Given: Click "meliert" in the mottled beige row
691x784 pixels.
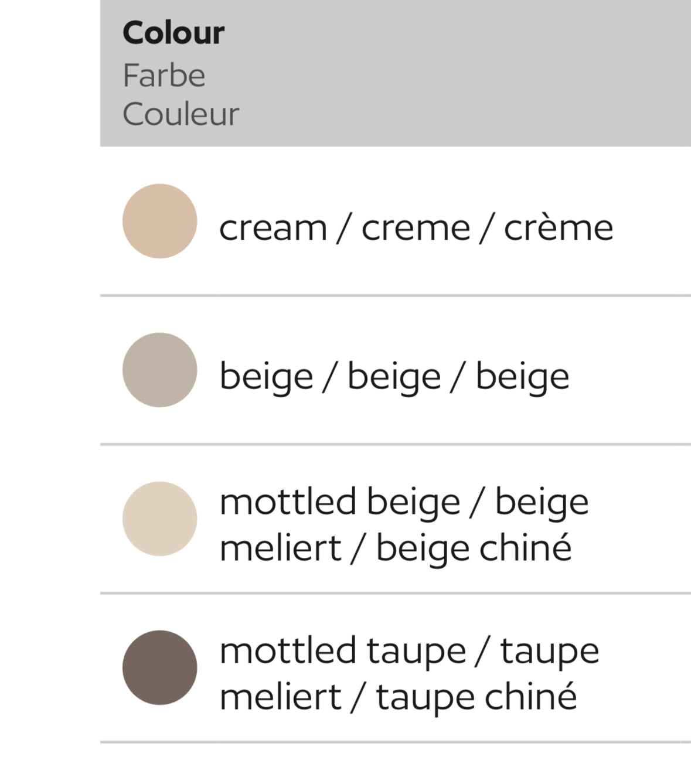Looking at the screenshot, I should click(280, 548).
